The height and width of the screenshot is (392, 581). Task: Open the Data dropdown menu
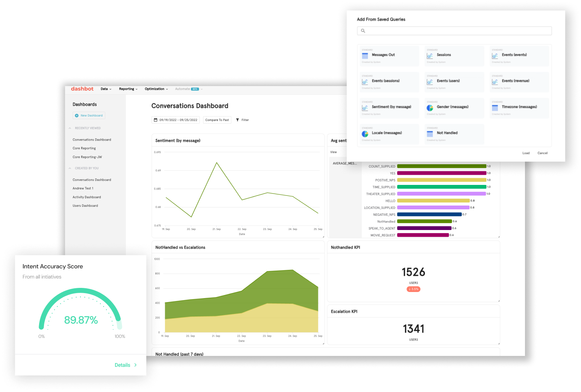pos(106,89)
